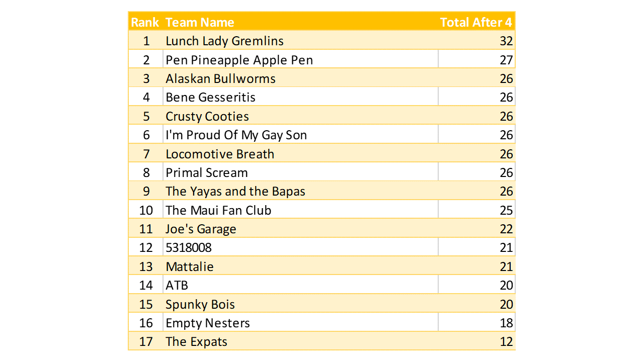Image resolution: width=644 pixels, height=362 pixels.
Task: Click the Locomotive Breath team name
Action: [x=220, y=154]
